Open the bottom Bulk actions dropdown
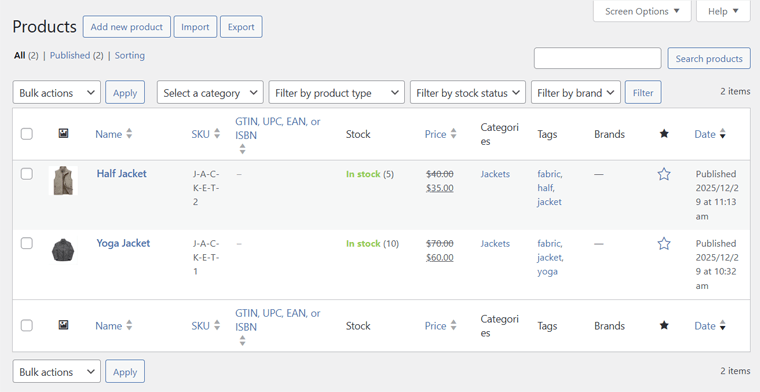This screenshot has height=392, width=760. (x=57, y=372)
